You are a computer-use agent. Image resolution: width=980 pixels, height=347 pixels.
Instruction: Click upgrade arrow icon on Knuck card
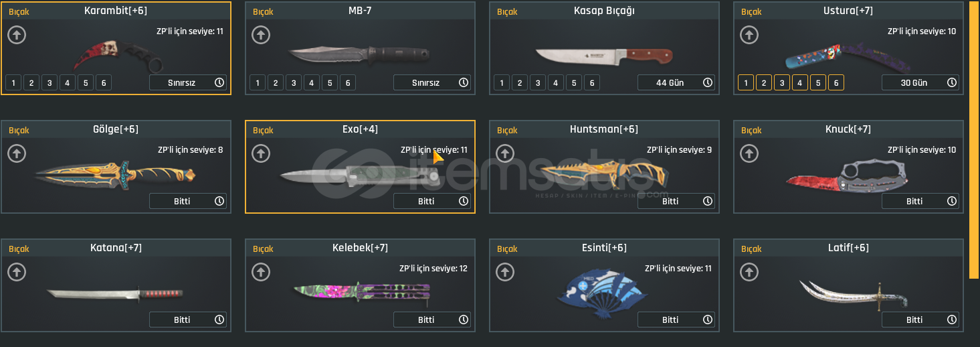(x=749, y=153)
